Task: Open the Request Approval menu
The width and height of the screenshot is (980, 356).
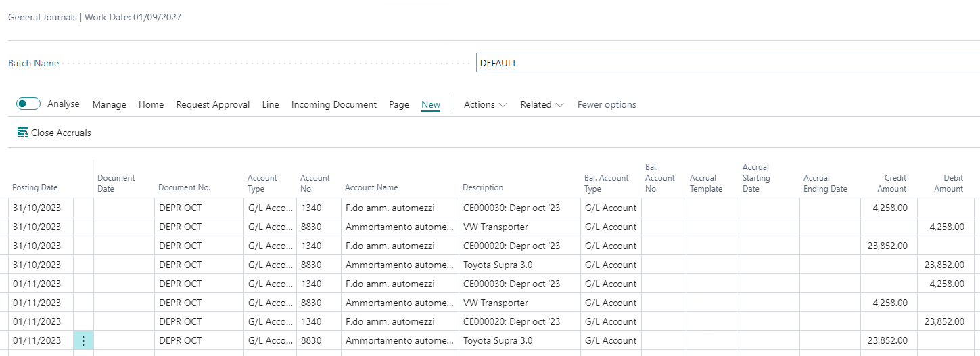Action: 213,104
